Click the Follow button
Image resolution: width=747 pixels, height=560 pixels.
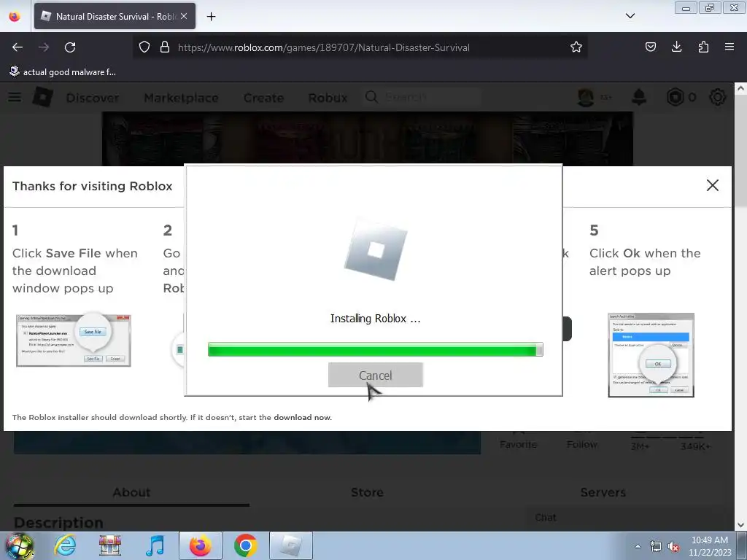click(581, 444)
